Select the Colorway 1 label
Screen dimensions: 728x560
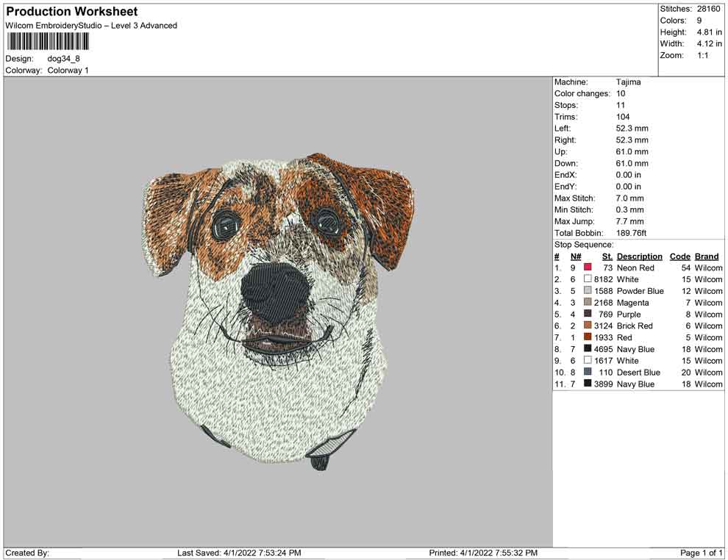(x=68, y=71)
